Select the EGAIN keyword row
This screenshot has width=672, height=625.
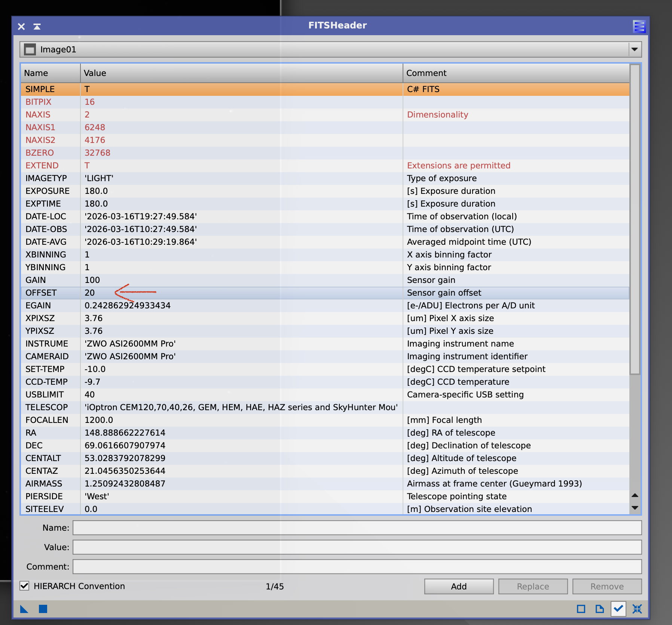(x=239, y=305)
